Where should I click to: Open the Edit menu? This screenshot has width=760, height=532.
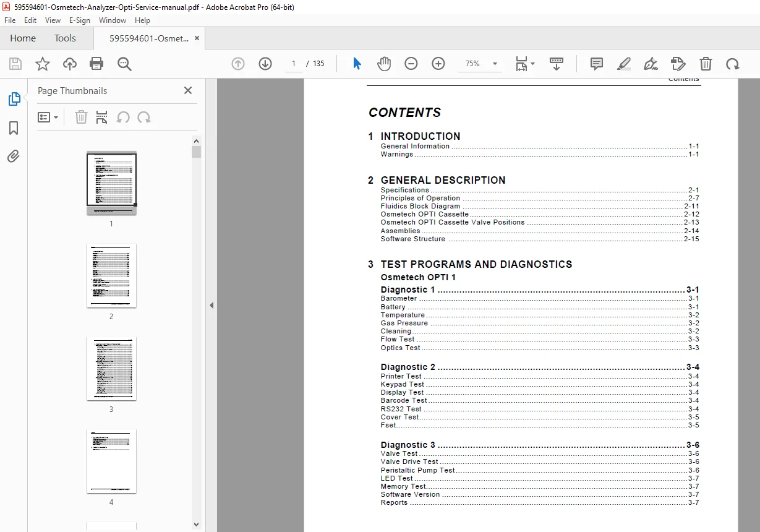30,20
